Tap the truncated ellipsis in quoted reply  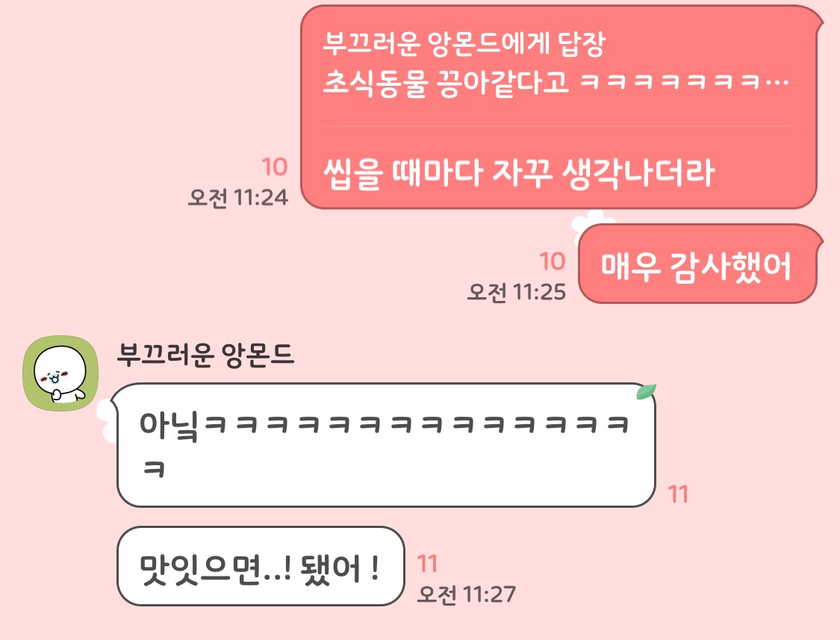point(777,83)
